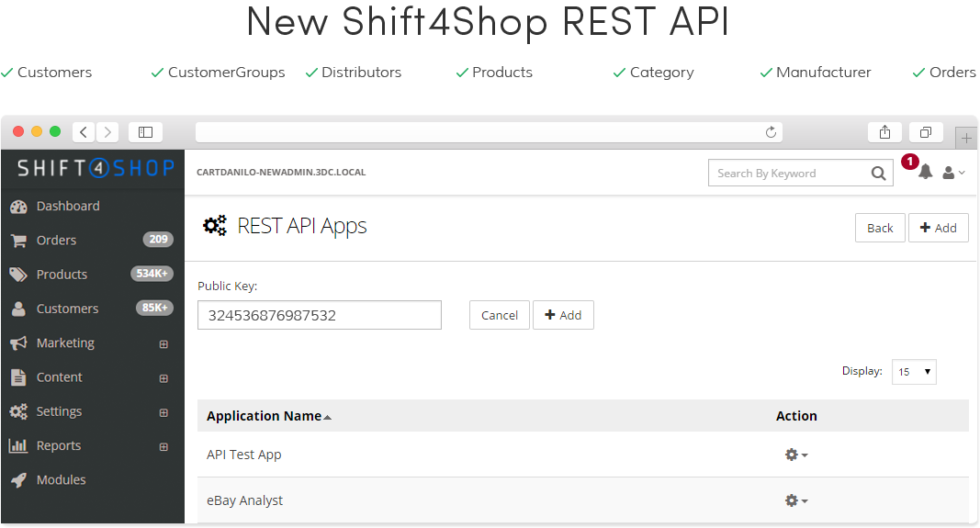Click the Content document icon

tap(18, 377)
